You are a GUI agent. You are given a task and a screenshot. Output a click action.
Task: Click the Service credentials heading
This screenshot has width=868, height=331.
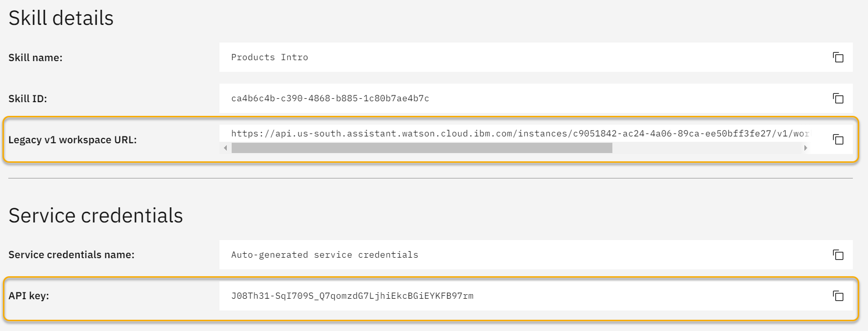point(96,216)
